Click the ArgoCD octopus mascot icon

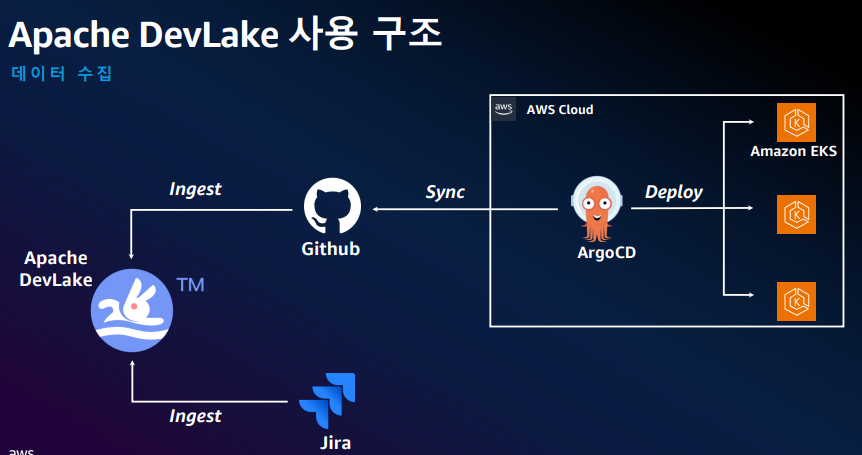click(x=596, y=209)
